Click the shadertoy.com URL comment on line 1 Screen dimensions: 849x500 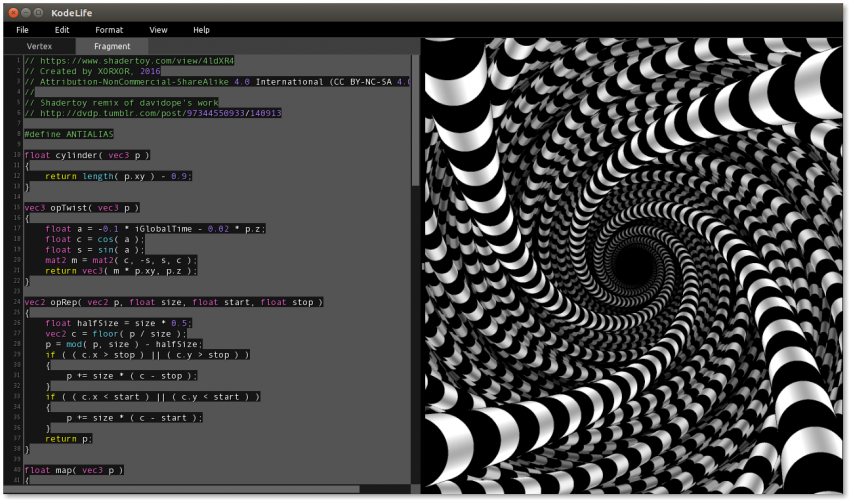click(x=129, y=61)
